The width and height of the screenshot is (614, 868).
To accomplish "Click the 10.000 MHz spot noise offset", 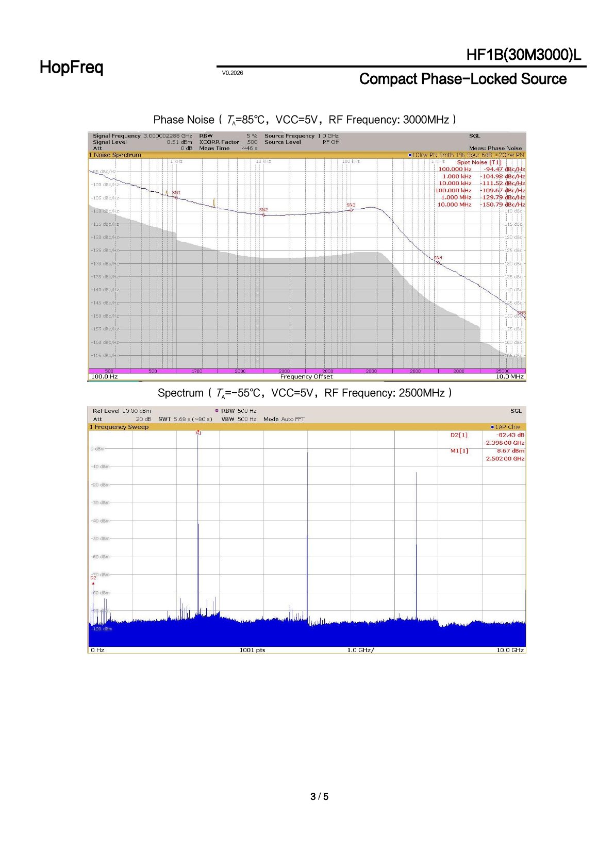I will [454, 205].
